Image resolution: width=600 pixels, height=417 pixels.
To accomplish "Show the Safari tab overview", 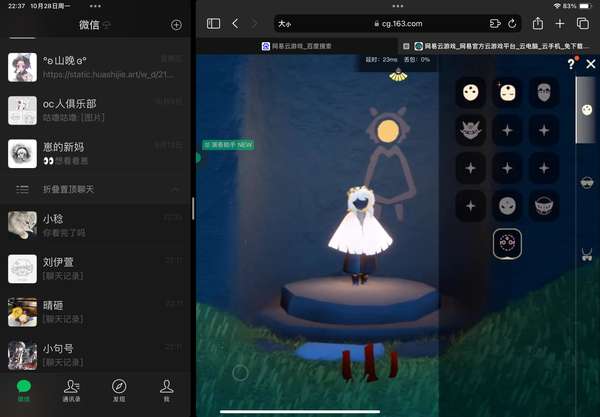I will tap(583, 24).
